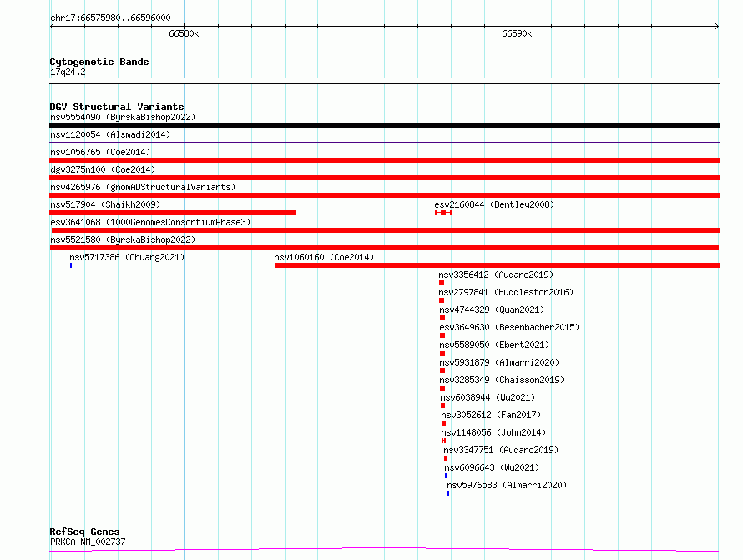Open nsv5589050 (Ebert2021) label
Viewport: 743px width, 560px height.
494,345
